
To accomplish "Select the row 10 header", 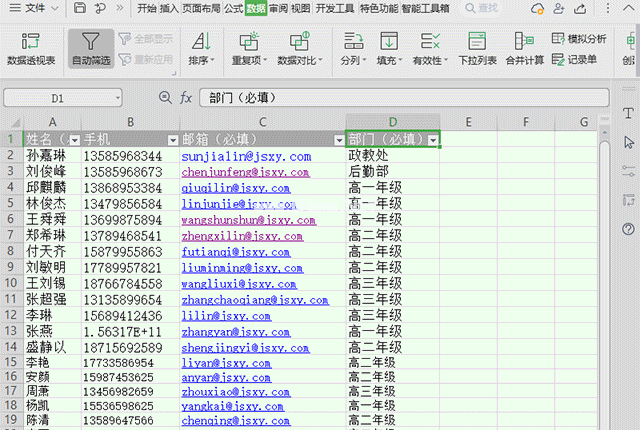I will 11,283.
